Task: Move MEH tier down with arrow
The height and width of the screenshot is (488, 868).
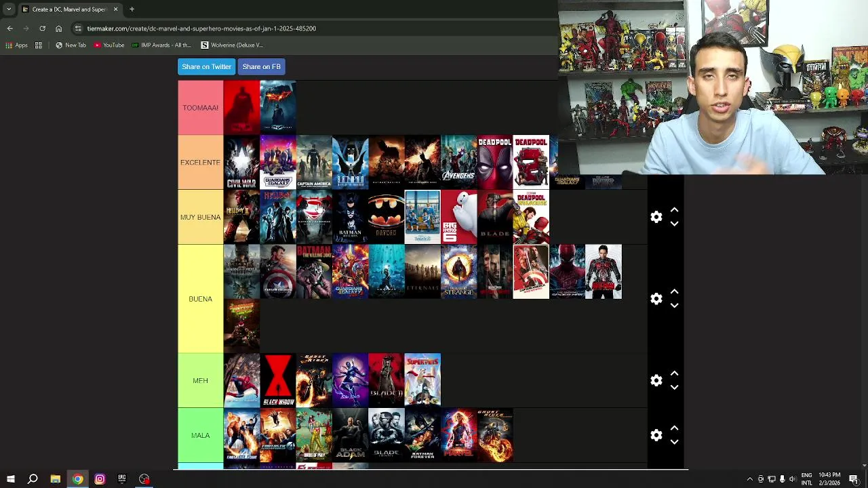Action: pos(674,388)
